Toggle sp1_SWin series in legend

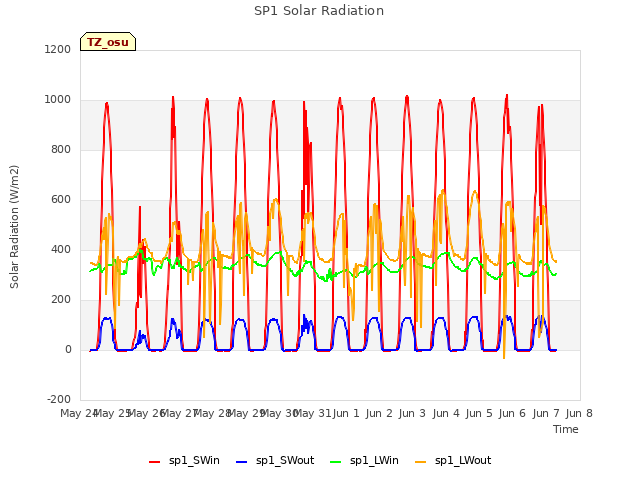pyautogui.click(x=184, y=461)
